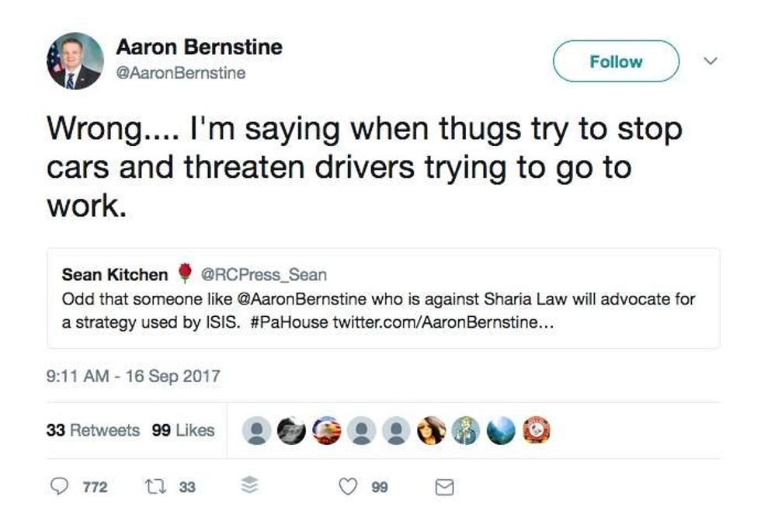Send tweet via envelope message icon
This screenshot has width=761, height=532.
tap(443, 488)
